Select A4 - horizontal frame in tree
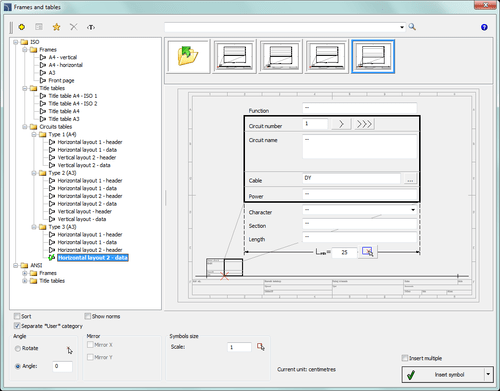The width and height of the screenshot is (500, 391). pyautogui.click(x=65, y=65)
